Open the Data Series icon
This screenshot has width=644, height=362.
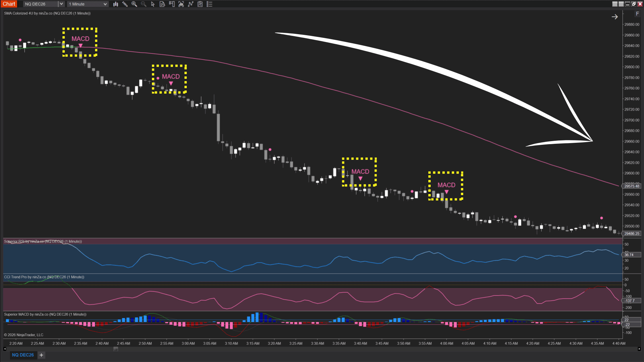coord(181,4)
